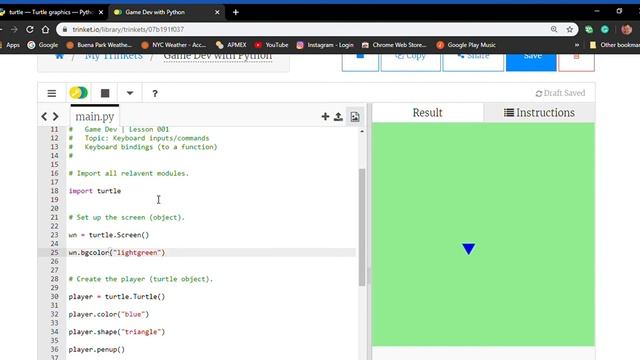Click the home breadcrumb icon

click(x=60, y=56)
